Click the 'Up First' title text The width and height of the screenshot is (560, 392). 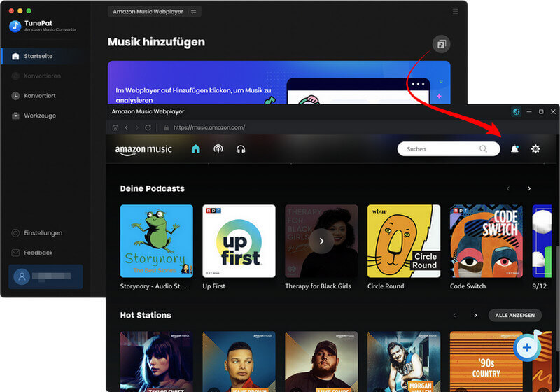[x=214, y=286]
